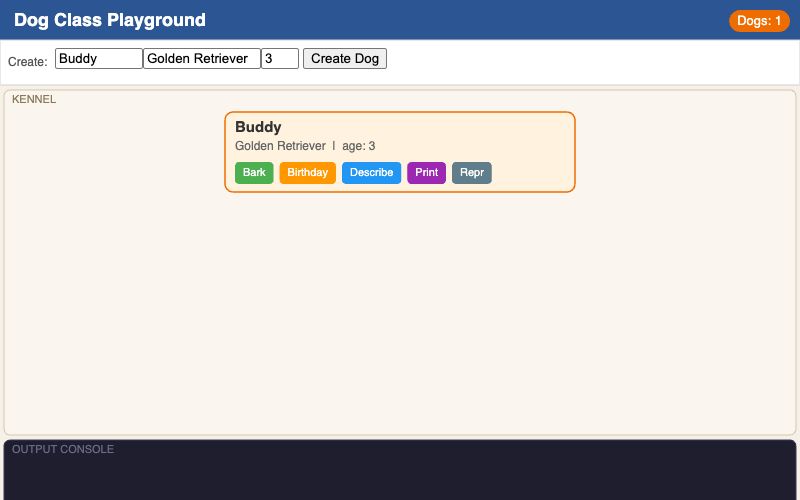
Task: Click the breed field showing Golden Retriever
Action: (x=201, y=59)
